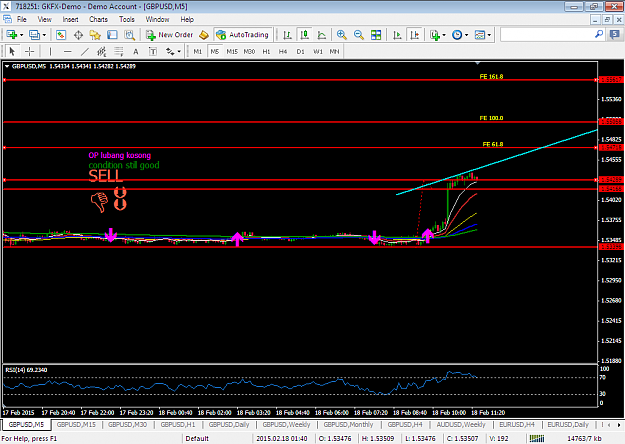Image resolution: width=625 pixels, height=444 pixels.
Task: Switch chart to bar chart
Action: (x=287, y=35)
